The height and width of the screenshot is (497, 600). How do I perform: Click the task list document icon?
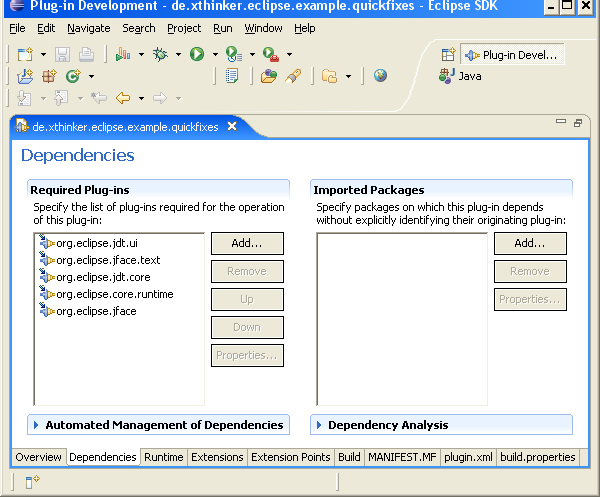pos(232,76)
